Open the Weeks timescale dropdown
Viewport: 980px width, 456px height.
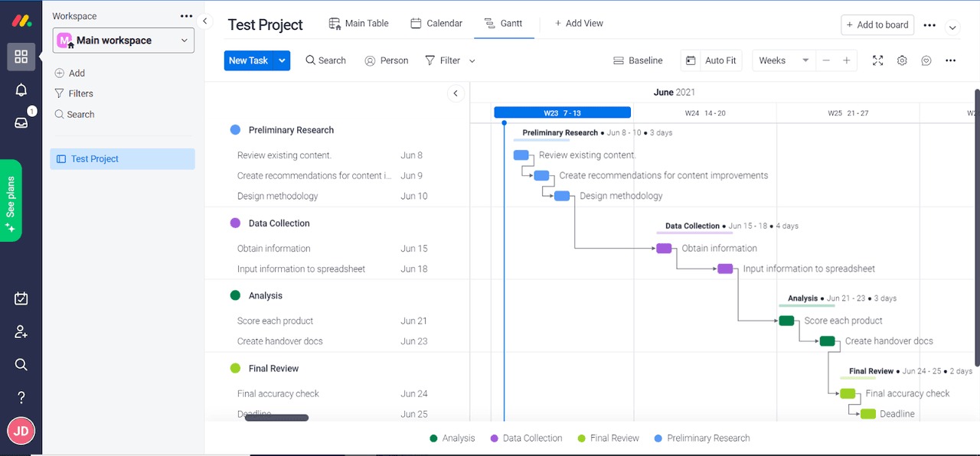[783, 60]
